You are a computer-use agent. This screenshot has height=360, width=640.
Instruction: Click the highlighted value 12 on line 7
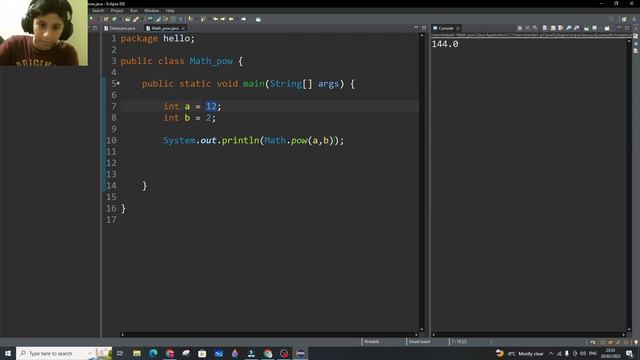(211, 107)
